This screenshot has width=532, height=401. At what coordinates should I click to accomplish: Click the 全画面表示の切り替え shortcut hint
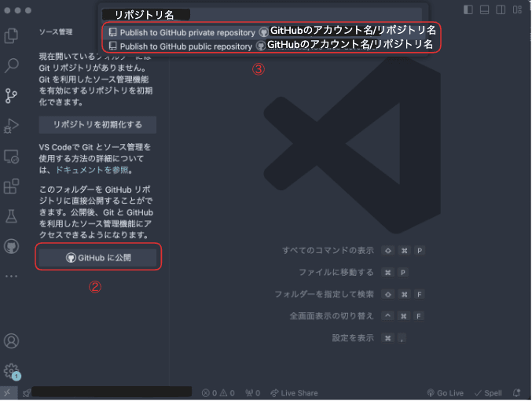(x=332, y=316)
